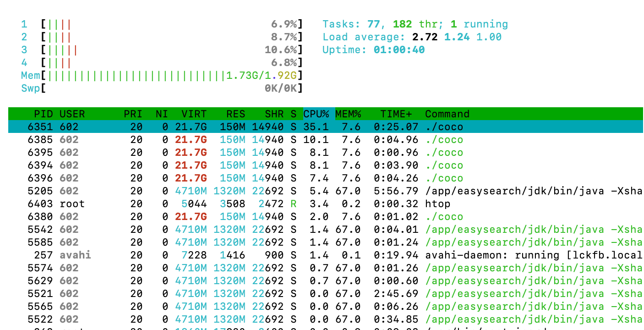Viewport: 644px width, 330px height.
Task: Select java thread row PID 5629
Action: pos(326,280)
